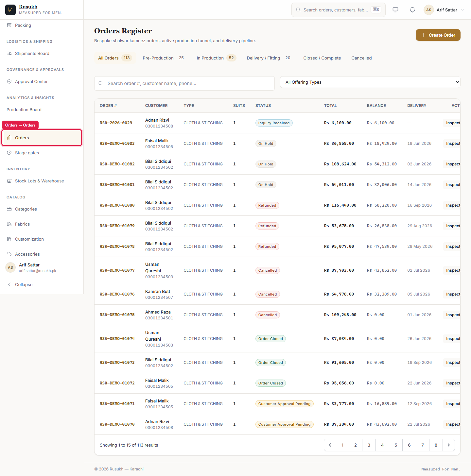471x476 pixels.
Task: Go to next page of results
Action: [449, 445]
